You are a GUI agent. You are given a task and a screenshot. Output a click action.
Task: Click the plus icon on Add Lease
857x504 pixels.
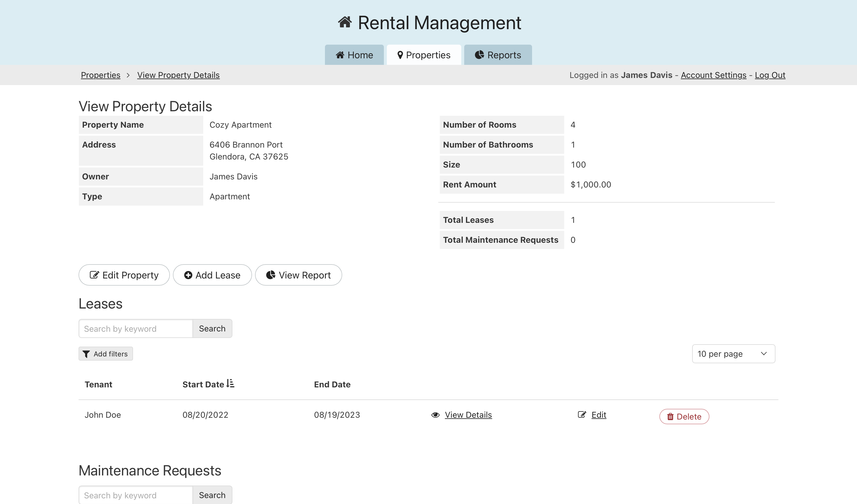tap(188, 275)
